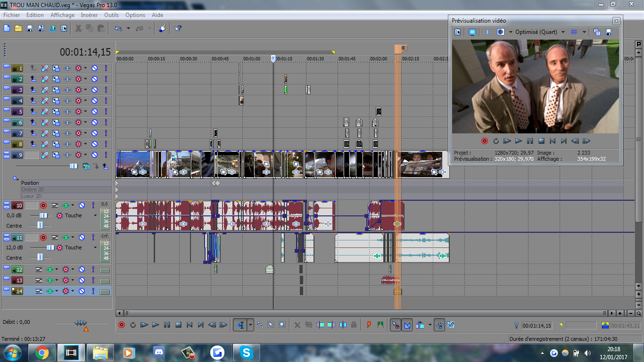Viewport: 644px width, 362px height.
Task: Stop timeline playback
Action: click(x=178, y=325)
